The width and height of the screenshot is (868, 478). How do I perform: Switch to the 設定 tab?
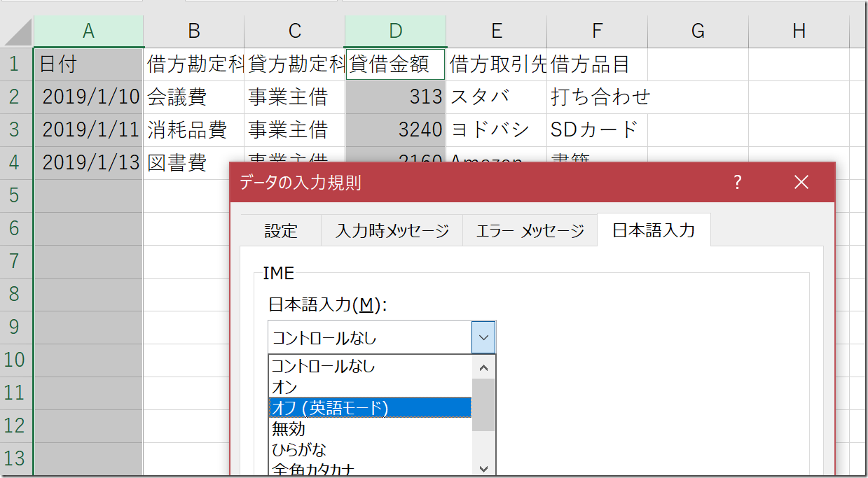(281, 231)
